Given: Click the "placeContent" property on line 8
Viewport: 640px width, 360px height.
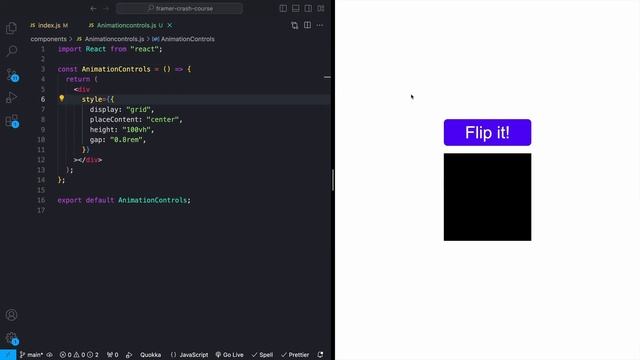Looking at the screenshot, I should pyautogui.click(x=114, y=120).
